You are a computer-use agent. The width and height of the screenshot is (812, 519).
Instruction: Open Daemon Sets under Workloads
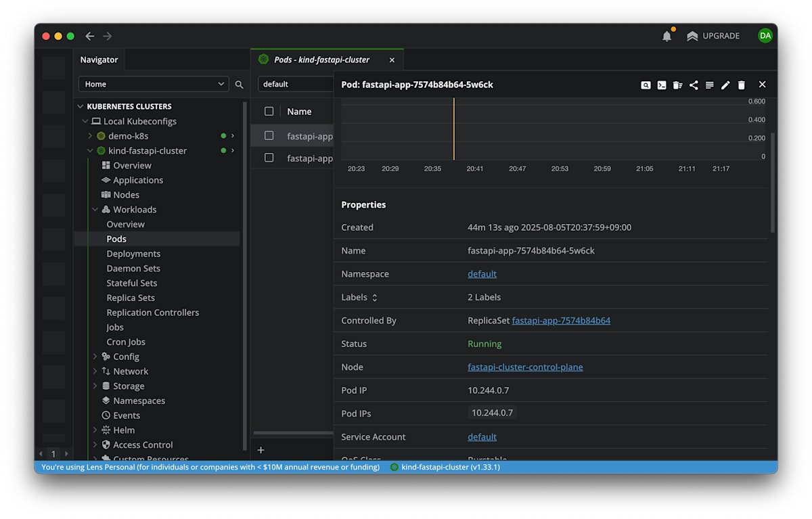(133, 269)
